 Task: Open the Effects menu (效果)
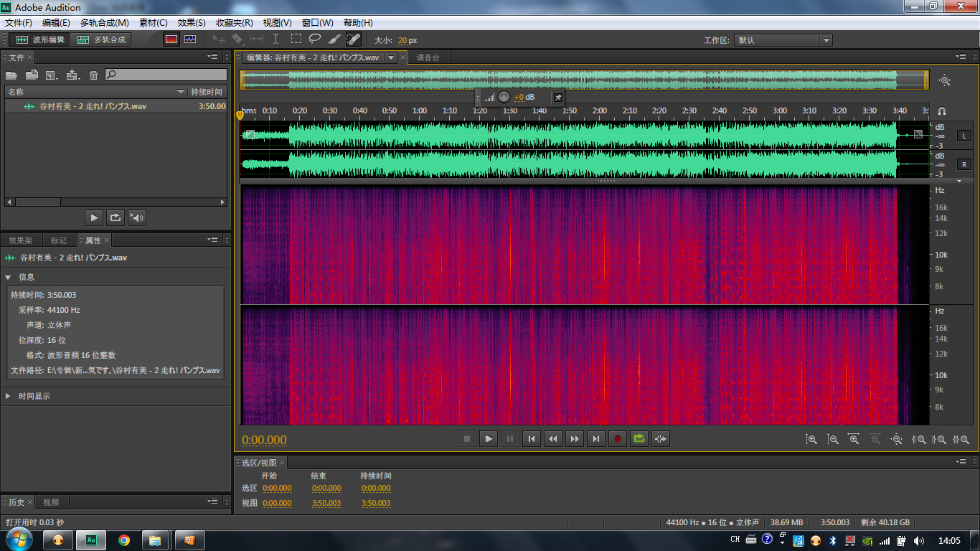[x=191, y=23]
